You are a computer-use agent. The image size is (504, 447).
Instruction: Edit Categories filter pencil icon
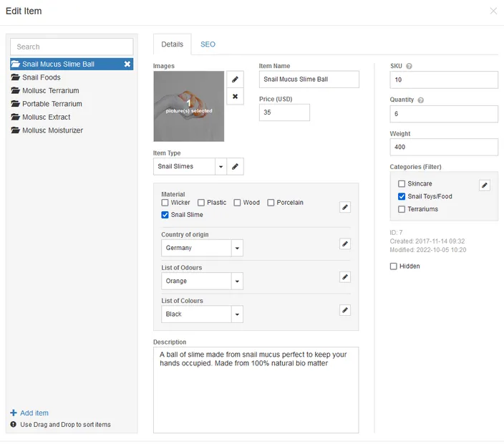(485, 186)
